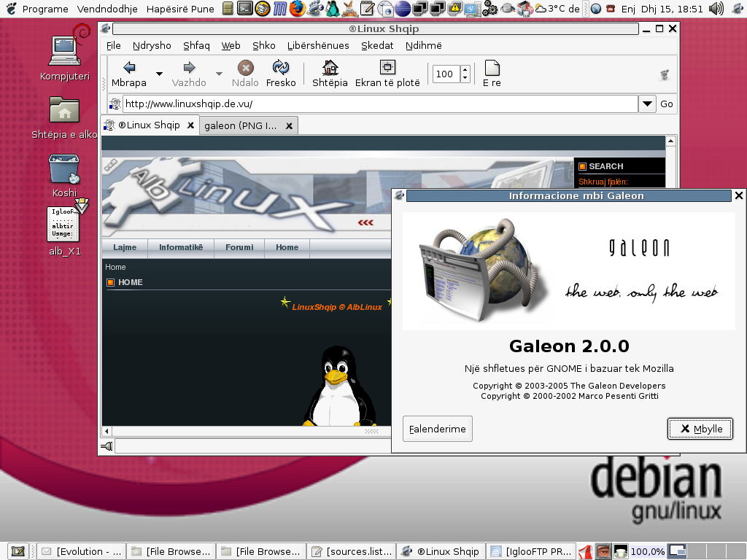Switch to IglooFTP PR... window in taskbar
This screenshot has height=560, width=747.
[x=531, y=551]
